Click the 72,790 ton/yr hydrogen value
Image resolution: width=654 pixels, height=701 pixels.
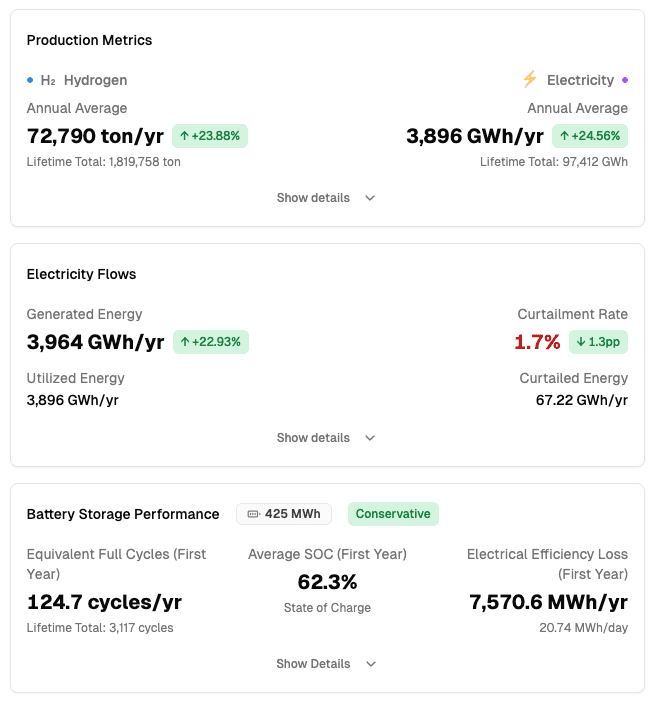95,136
